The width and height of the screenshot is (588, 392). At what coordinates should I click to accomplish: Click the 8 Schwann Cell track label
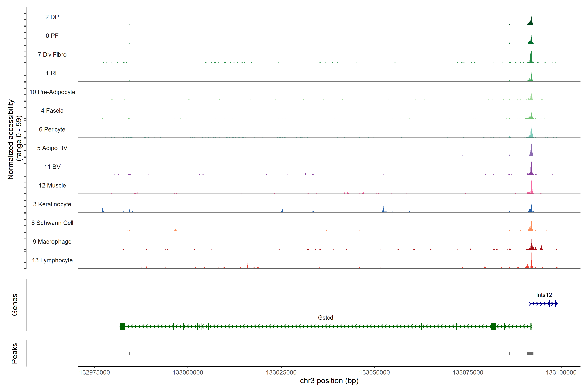(x=52, y=223)
